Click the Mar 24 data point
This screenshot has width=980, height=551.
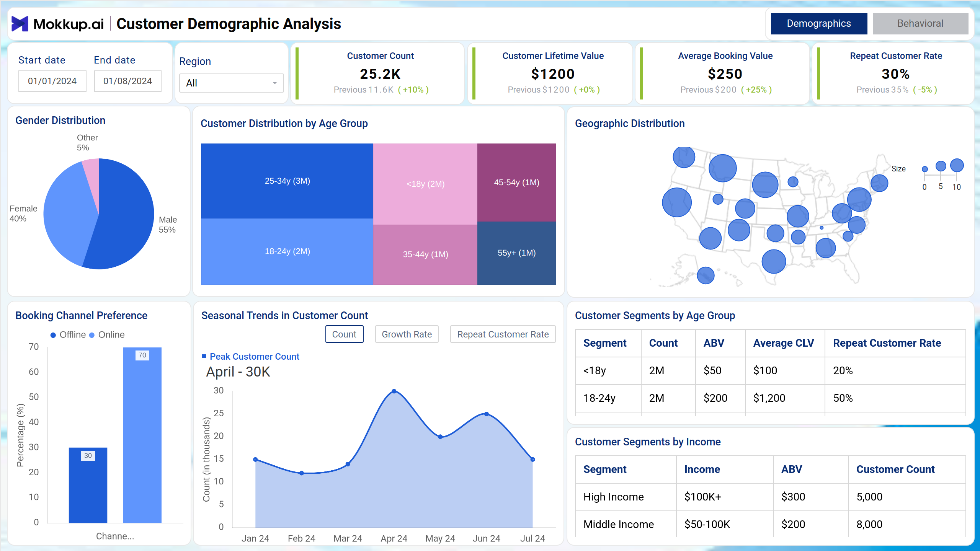pos(348,464)
